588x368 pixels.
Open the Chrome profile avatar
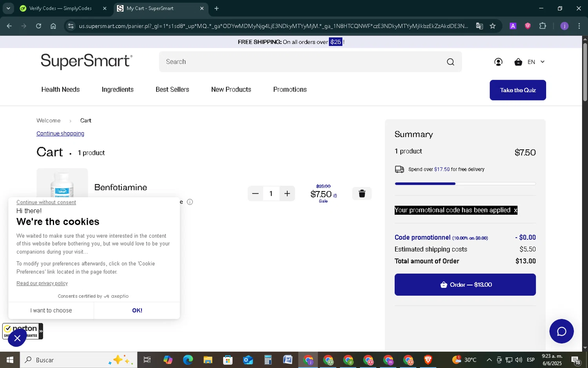tap(564, 26)
